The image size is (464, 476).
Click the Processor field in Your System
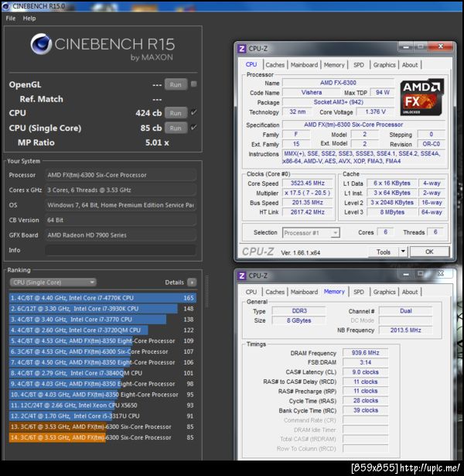coord(121,175)
